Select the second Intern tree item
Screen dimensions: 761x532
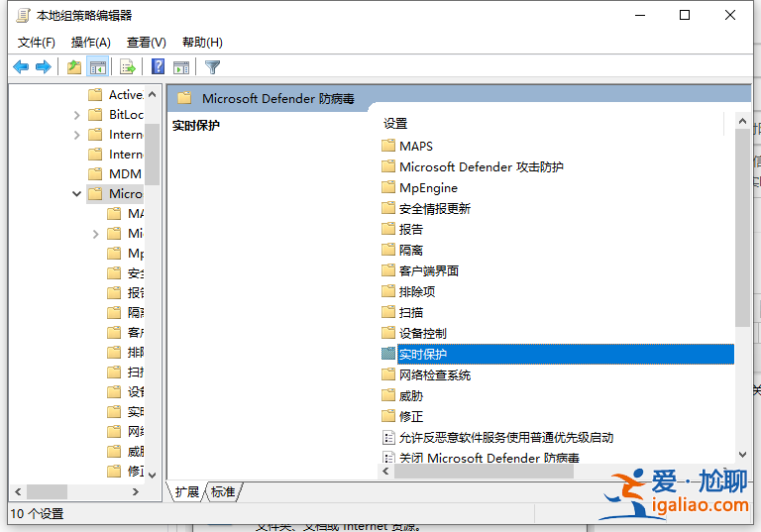(x=116, y=155)
